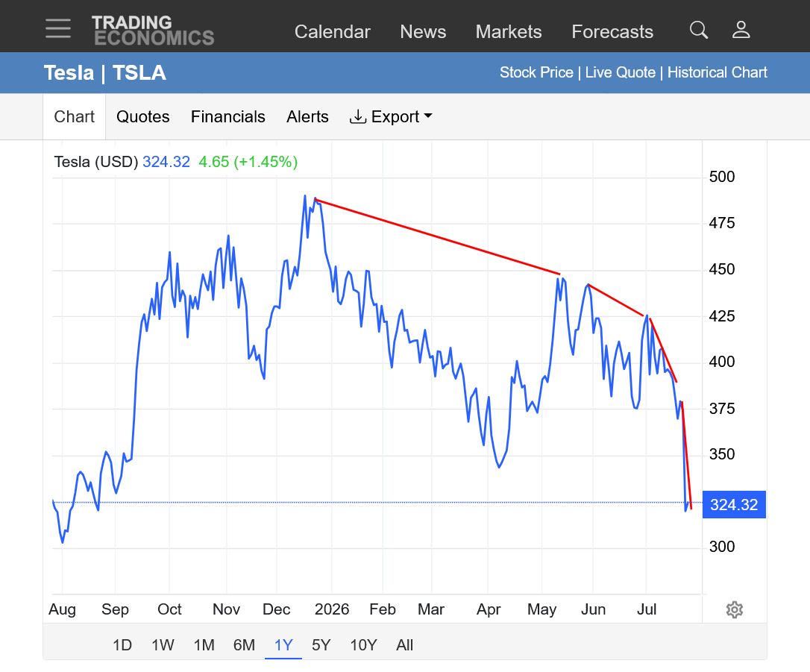
Task: Select the 1M time range
Action: click(x=204, y=645)
